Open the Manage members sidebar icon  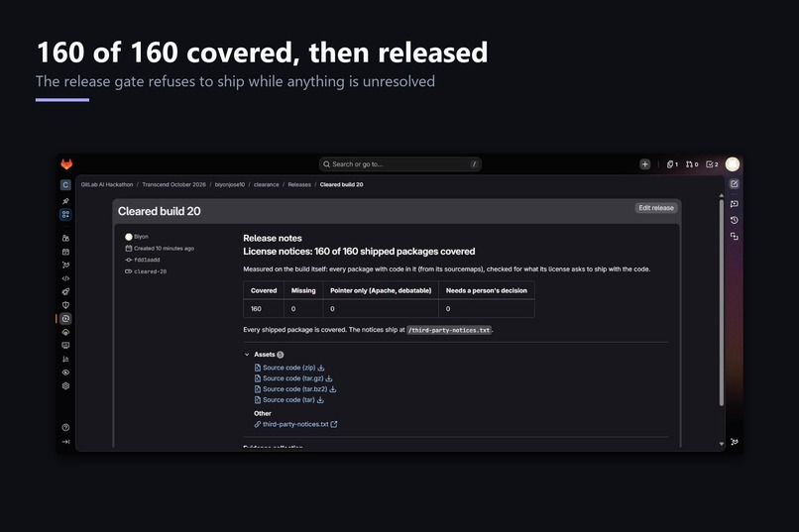tap(65, 238)
